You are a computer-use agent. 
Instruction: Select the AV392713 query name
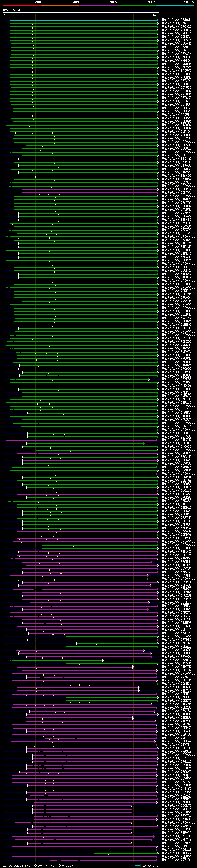(11, 10)
